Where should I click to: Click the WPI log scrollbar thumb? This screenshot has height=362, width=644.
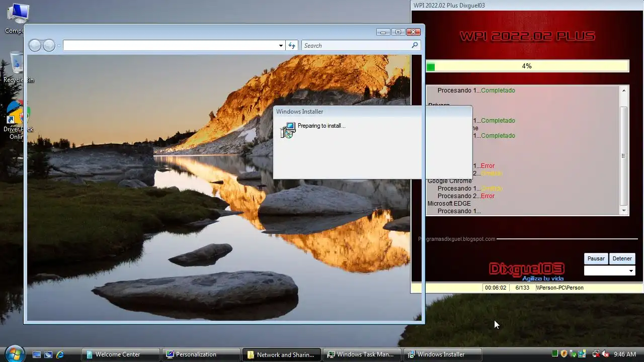[x=624, y=156]
